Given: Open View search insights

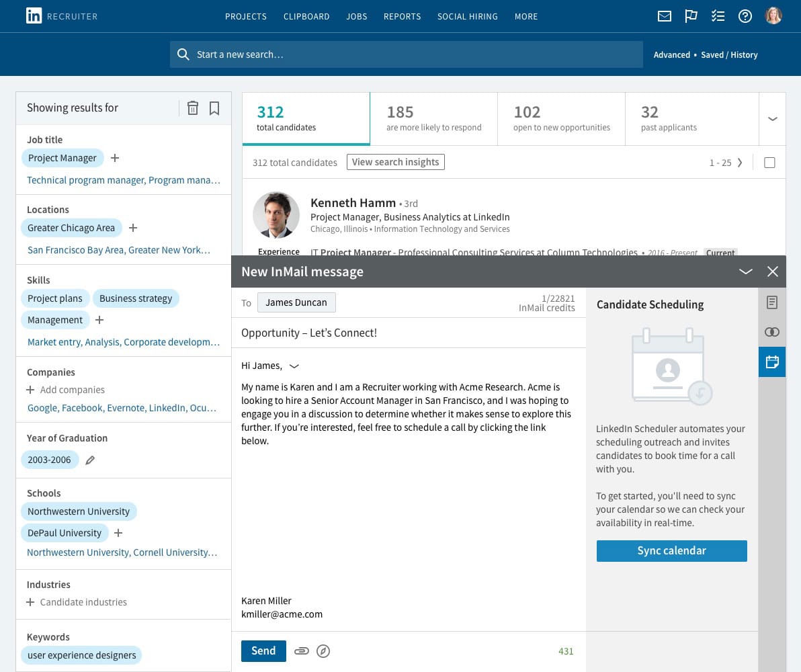Looking at the screenshot, I should click(395, 161).
